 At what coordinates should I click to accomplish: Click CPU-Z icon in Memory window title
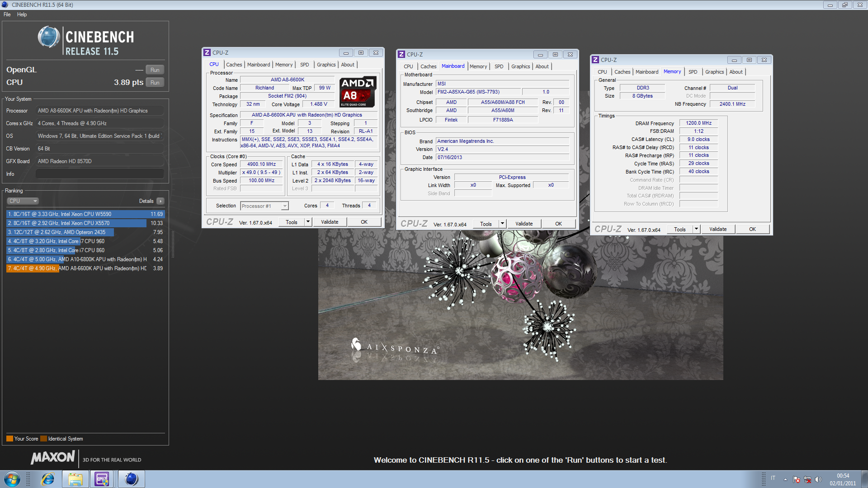pos(595,60)
